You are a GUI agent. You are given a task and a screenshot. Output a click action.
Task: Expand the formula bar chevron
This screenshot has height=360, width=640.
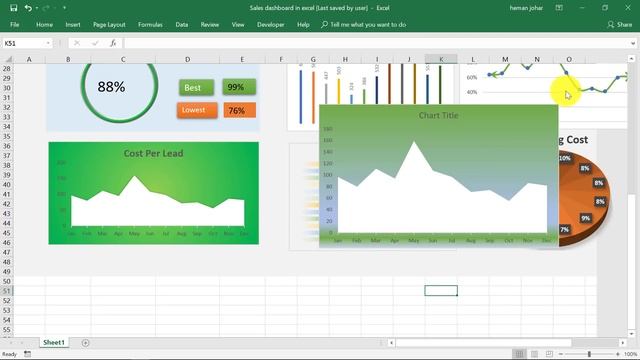633,43
